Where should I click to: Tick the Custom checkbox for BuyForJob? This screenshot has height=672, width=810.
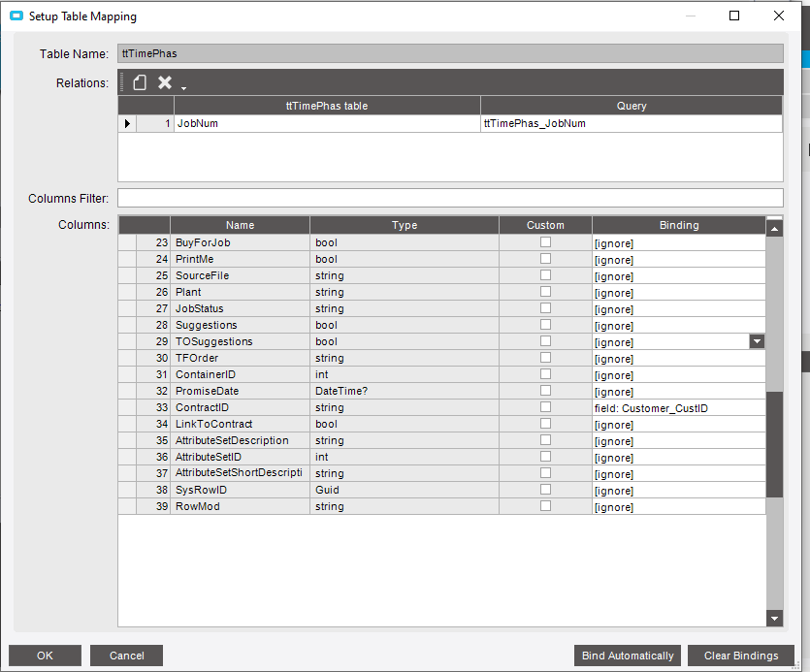click(545, 242)
